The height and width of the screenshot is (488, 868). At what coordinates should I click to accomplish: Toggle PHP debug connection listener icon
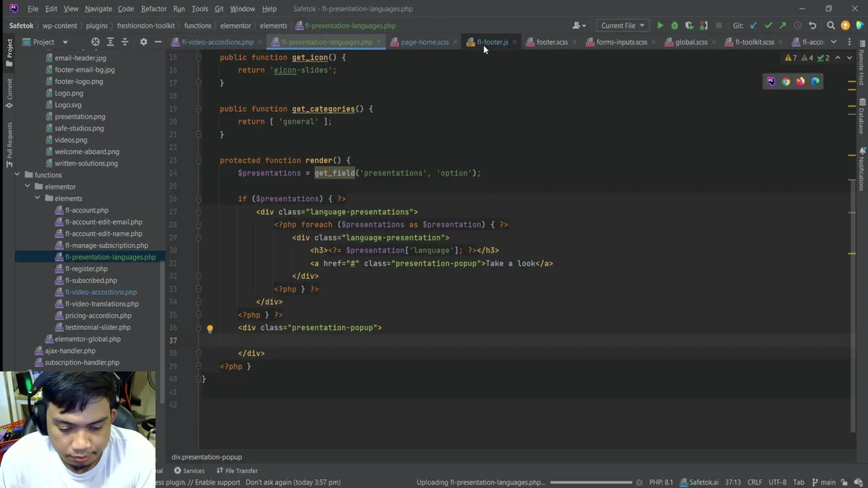pyautogui.click(x=703, y=26)
